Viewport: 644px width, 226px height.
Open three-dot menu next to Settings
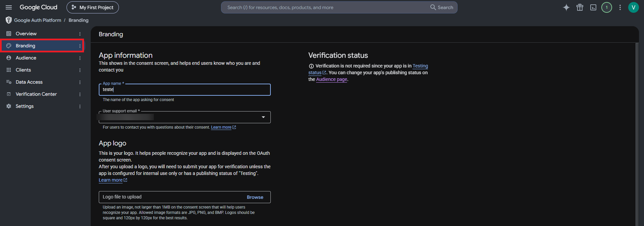(x=80, y=106)
